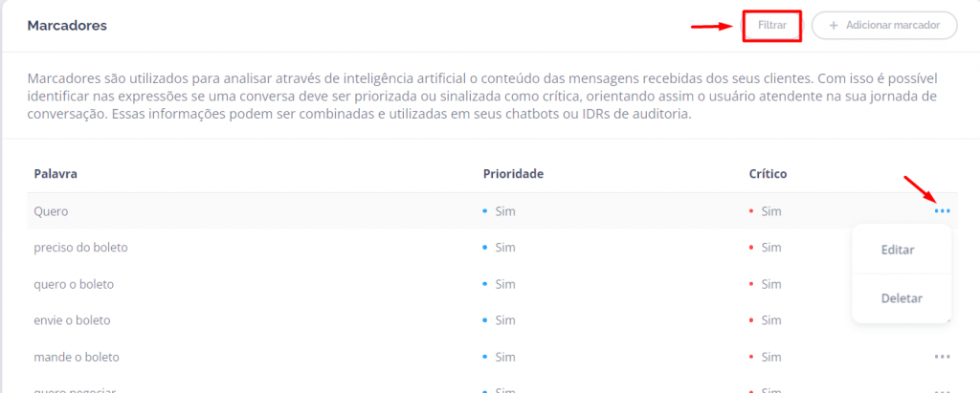Select the preciso do boleto row

tap(80, 247)
